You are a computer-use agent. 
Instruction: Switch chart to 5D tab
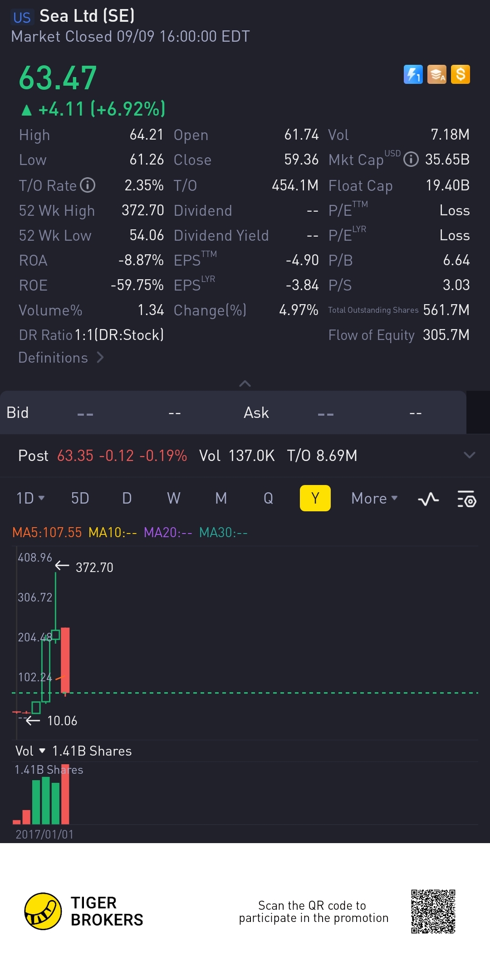pyautogui.click(x=80, y=498)
